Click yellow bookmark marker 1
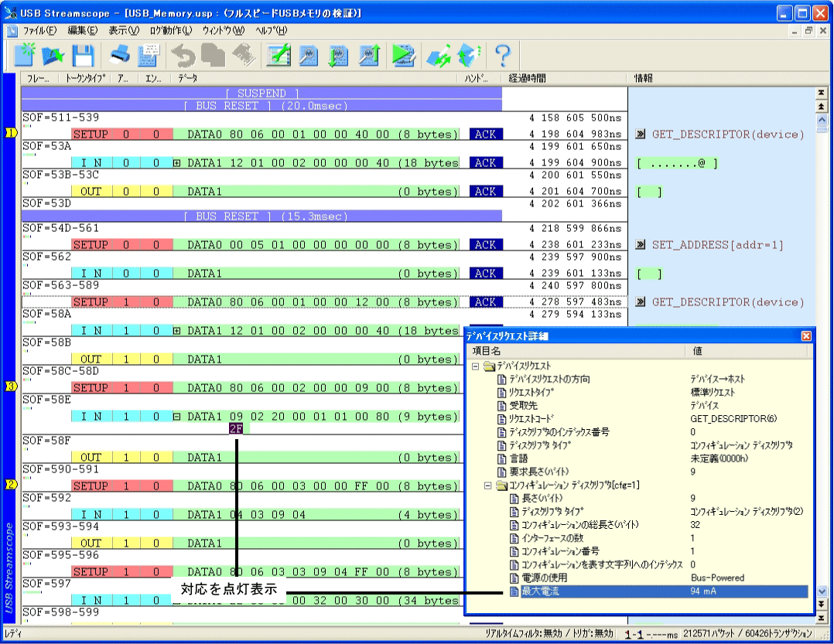This screenshot has width=834, height=644. (11, 132)
